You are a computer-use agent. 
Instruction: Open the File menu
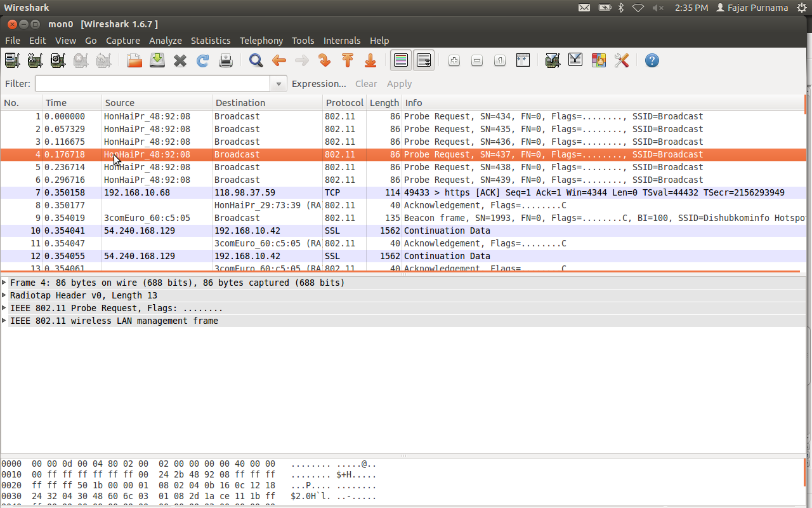coord(13,41)
